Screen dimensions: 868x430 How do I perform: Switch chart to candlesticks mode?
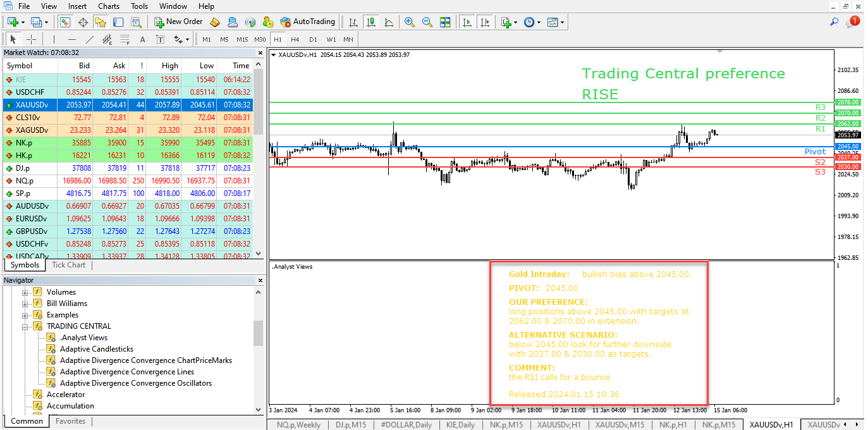tap(371, 22)
